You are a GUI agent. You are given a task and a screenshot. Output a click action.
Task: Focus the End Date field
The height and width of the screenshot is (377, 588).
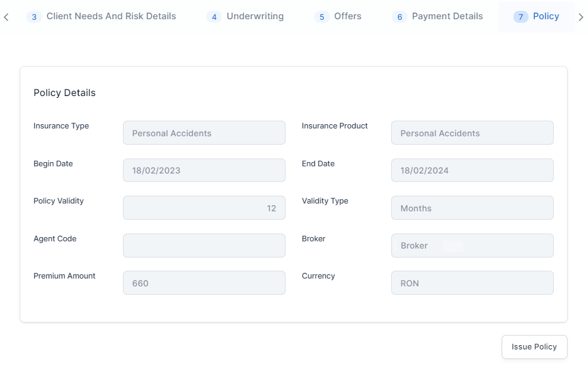[472, 170]
